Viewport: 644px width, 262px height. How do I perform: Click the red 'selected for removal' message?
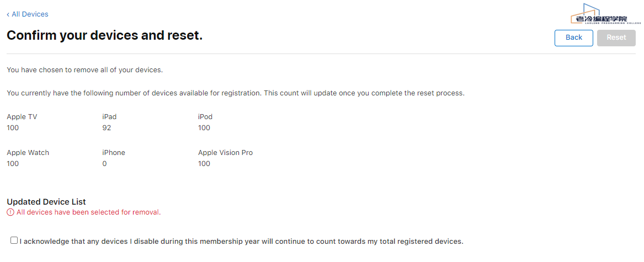click(x=88, y=212)
